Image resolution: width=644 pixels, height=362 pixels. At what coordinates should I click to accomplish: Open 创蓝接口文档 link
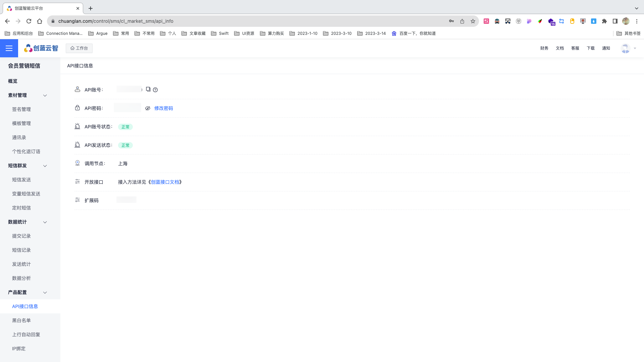click(165, 182)
